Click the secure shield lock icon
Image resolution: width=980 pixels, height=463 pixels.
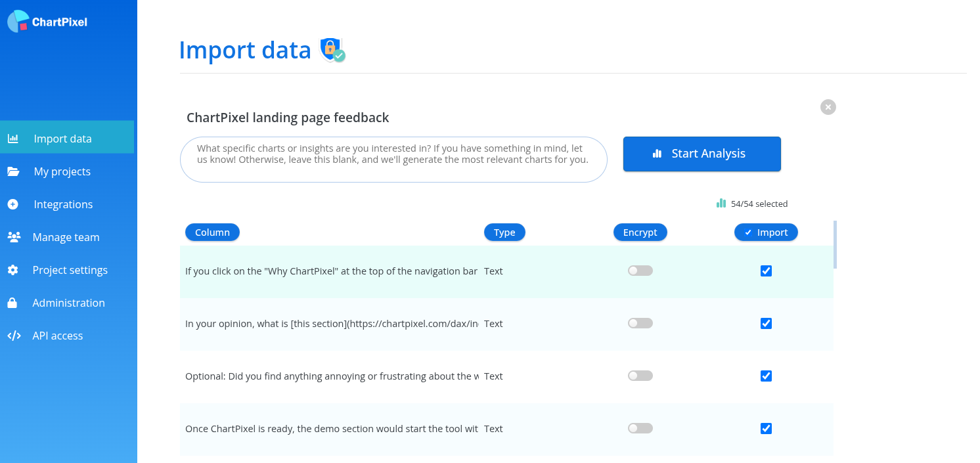pyautogui.click(x=332, y=50)
